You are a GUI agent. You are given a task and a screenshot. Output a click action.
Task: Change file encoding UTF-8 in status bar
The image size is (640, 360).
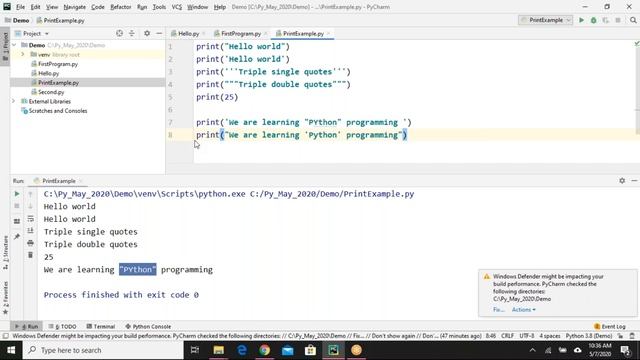tap(527, 336)
